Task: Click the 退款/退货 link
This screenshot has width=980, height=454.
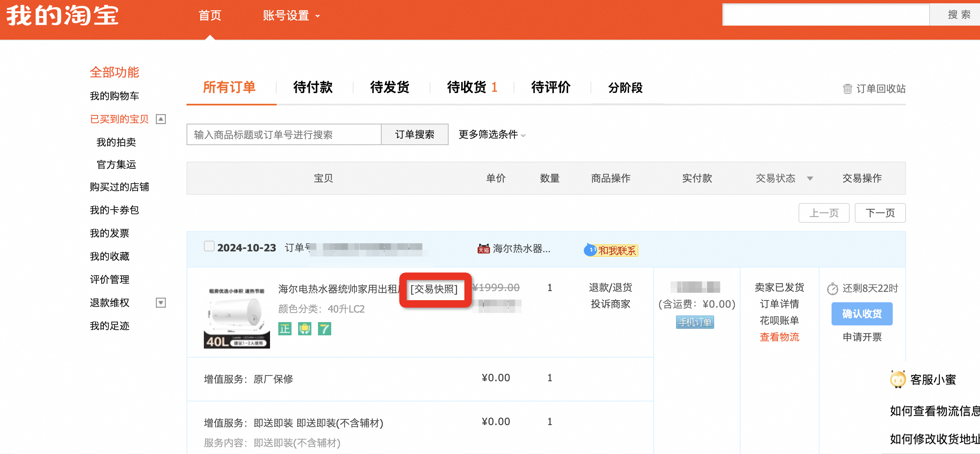Action: point(611,288)
